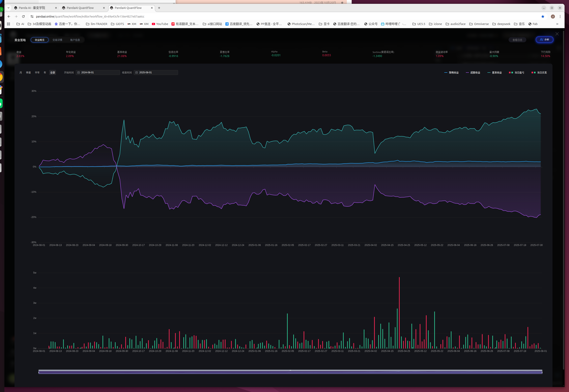Show hidden bookmarks with the » chevron
Screen dimensions: 569x392
click(557, 24)
